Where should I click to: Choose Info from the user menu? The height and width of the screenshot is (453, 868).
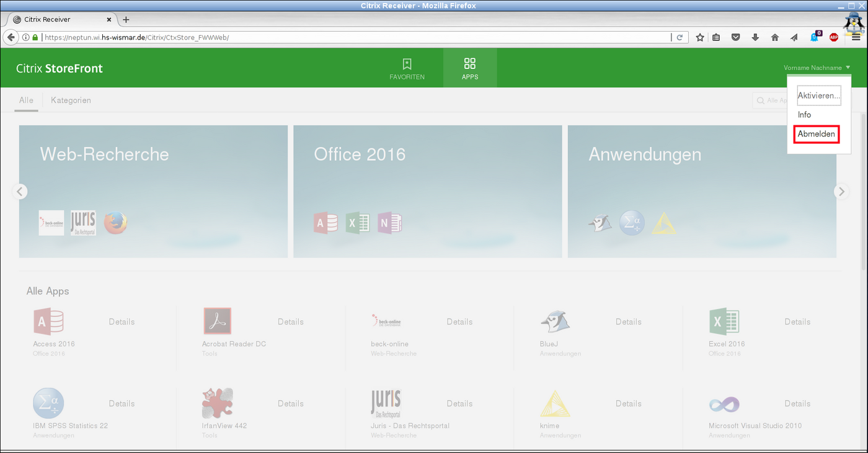click(804, 115)
